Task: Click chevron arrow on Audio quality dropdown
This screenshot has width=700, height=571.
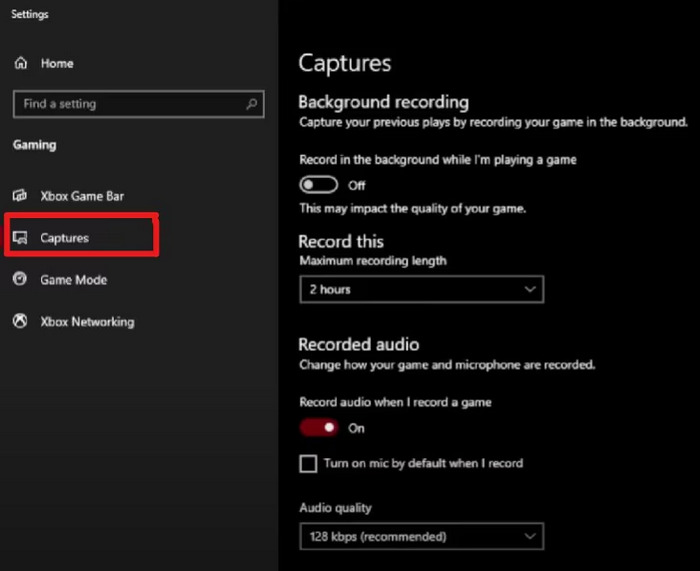Action: [x=530, y=537]
